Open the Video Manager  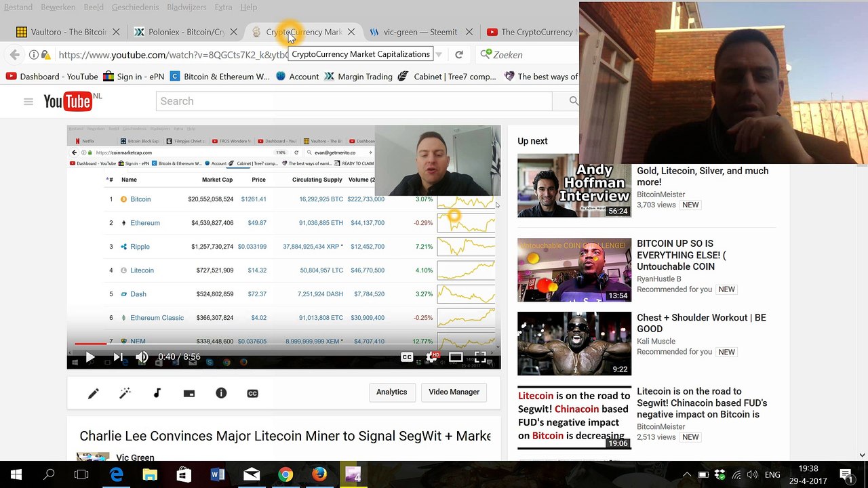[454, 392]
